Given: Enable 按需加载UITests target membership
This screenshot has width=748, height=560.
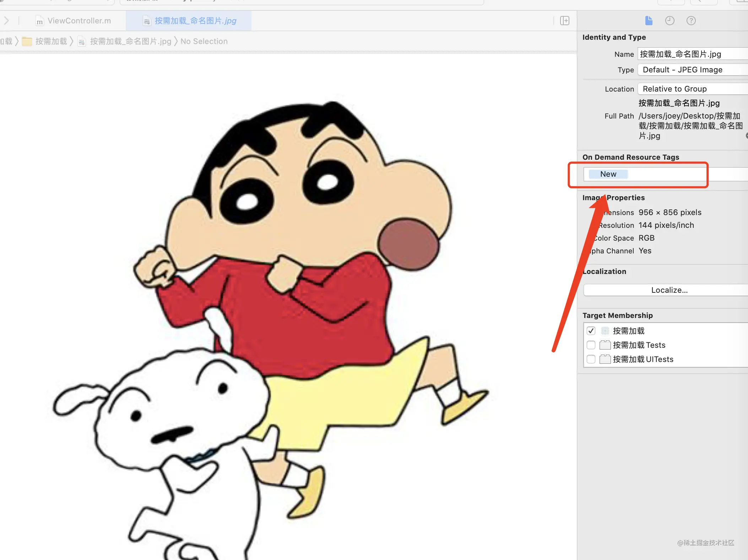Looking at the screenshot, I should click(x=591, y=359).
